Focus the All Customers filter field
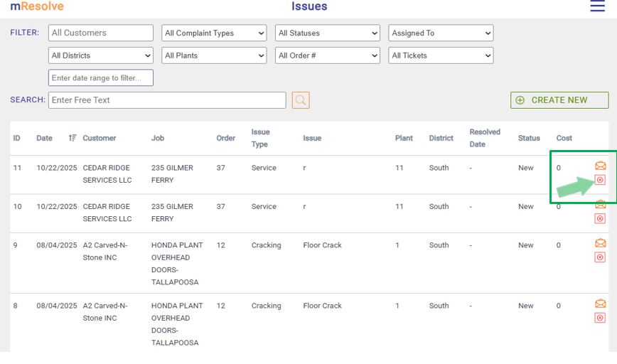This screenshot has height=364, width=617. (100, 33)
